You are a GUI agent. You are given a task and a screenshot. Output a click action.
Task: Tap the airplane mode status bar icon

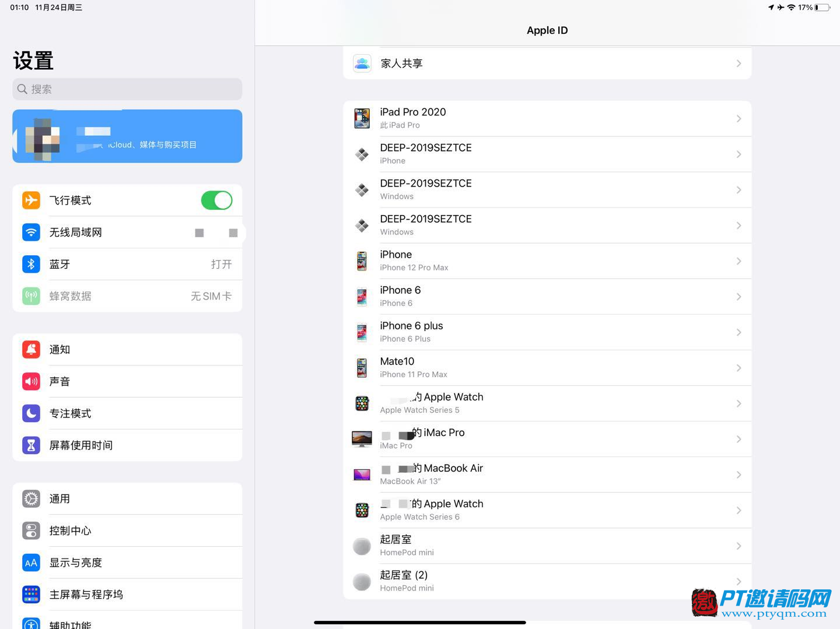pyautogui.click(x=780, y=8)
